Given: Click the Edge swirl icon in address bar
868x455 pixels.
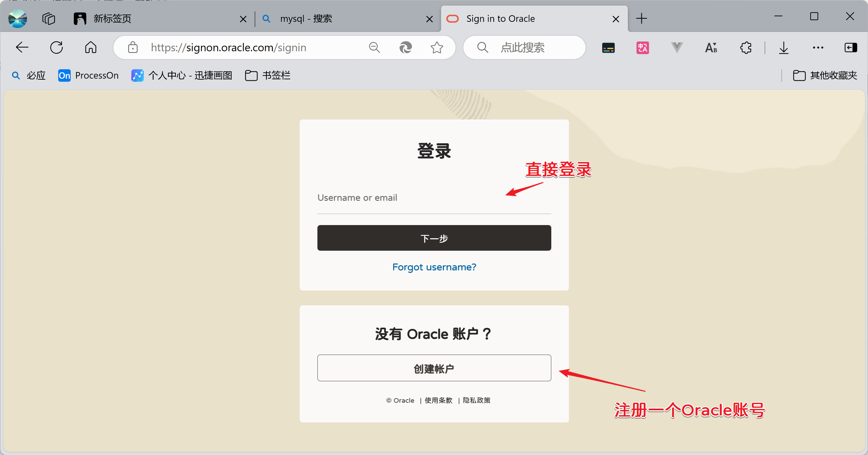Looking at the screenshot, I should 405,47.
